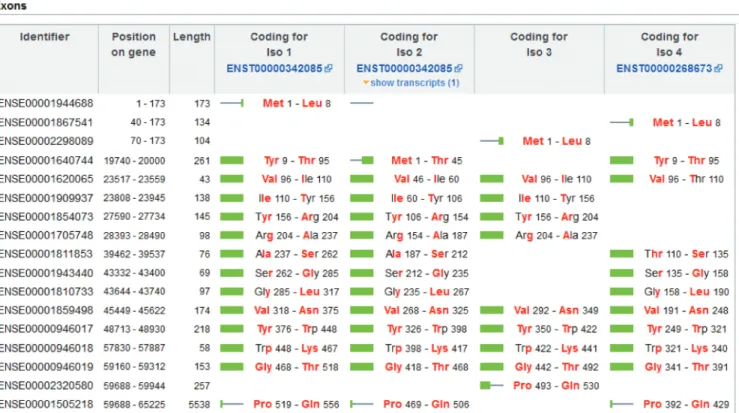This screenshot has height=413, width=739.
Task: Select exon identifier ENSE00001810733
Action: [x=46, y=292]
